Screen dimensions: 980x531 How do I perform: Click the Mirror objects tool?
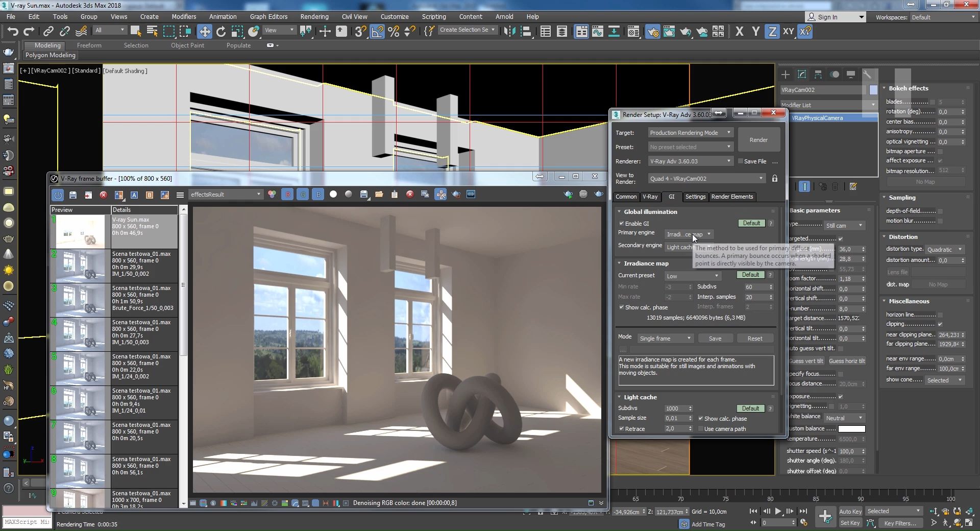(x=509, y=32)
